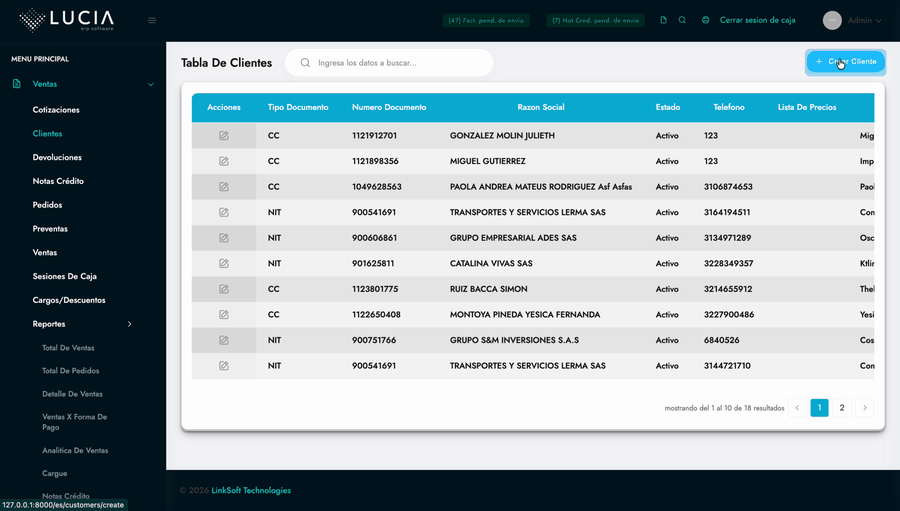This screenshot has width=900, height=511.
Task: Edit the GONZALEZ MOLIN JULIETH client row
Action: tap(224, 136)
